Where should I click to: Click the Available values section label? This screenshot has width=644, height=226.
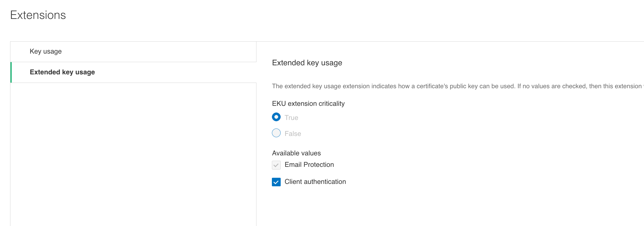[x=296, y=153]
